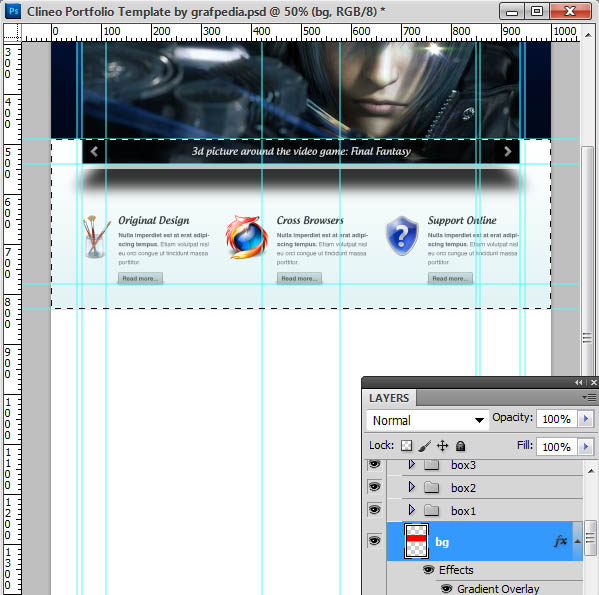Hide the bg layer
This screenshot has width=599, height=595.
pyautogui.click(x=374, y=540)
